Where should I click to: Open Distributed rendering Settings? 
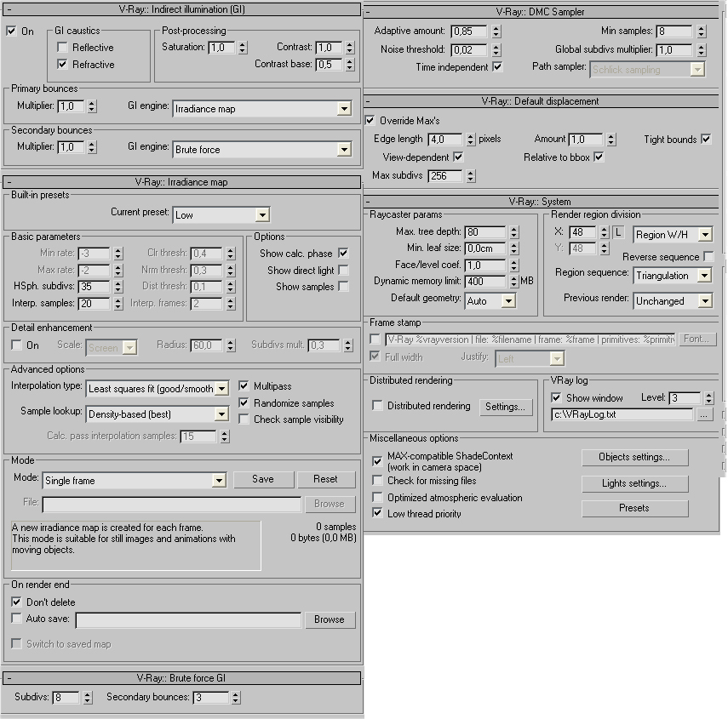pos(506,407)
